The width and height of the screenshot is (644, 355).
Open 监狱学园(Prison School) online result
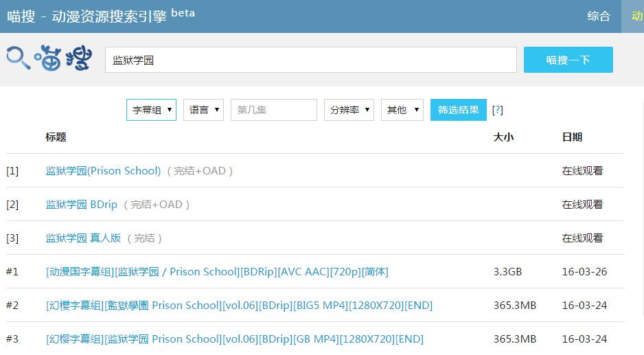103,170
